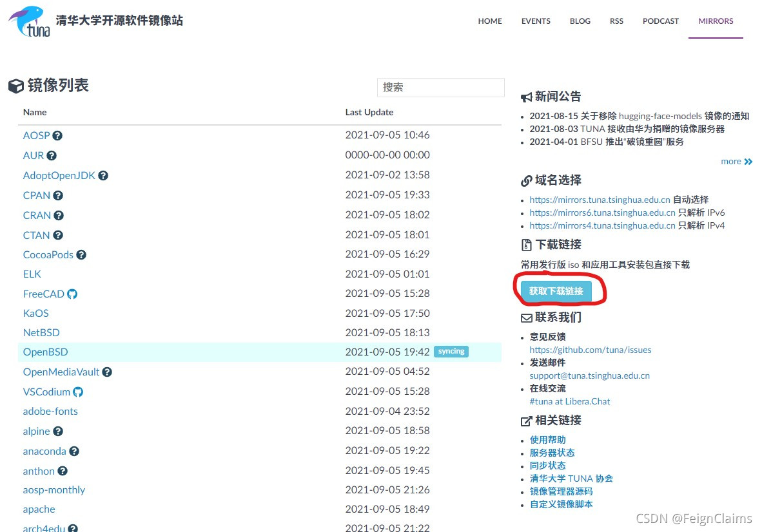Open the anaconda mirror link
Viewport: 762px width, 532px height.
(x=44, y=451)
